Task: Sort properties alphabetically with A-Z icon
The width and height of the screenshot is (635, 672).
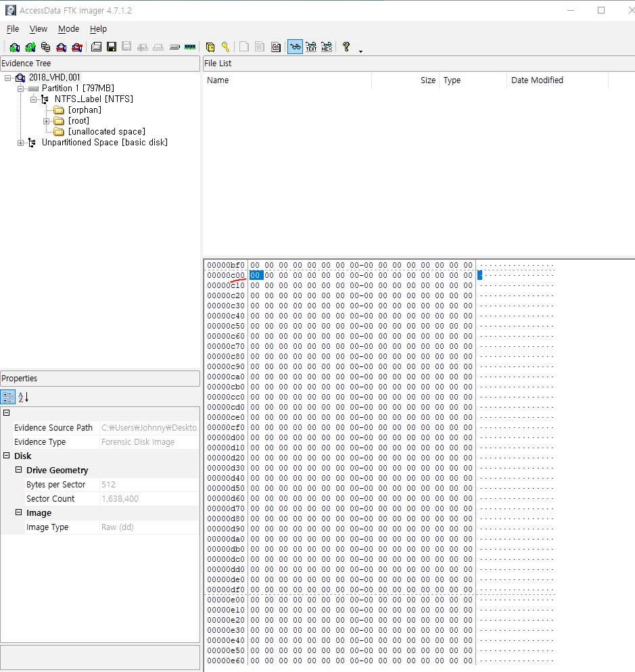Action: (23, 397)
